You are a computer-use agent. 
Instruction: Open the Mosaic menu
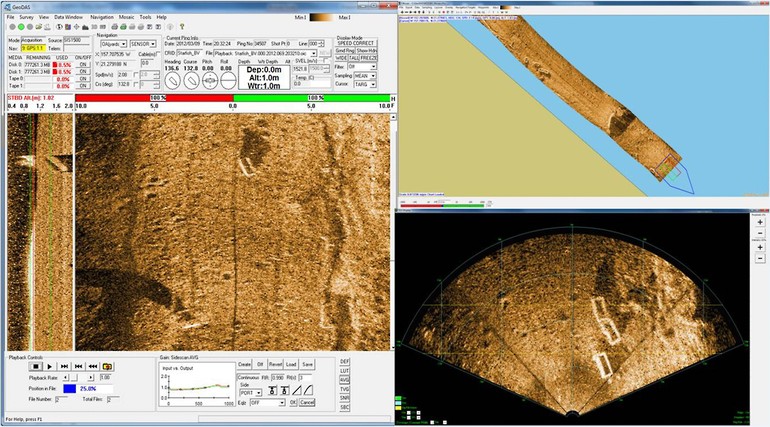click(x=124, y=17)
